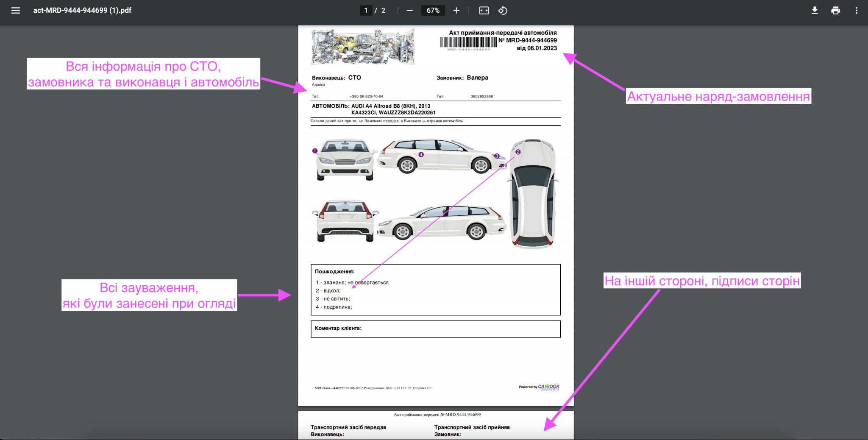Viewport: 868px width, 440px height.
Task: Toggle fit to page view
Action: point(484,11)
